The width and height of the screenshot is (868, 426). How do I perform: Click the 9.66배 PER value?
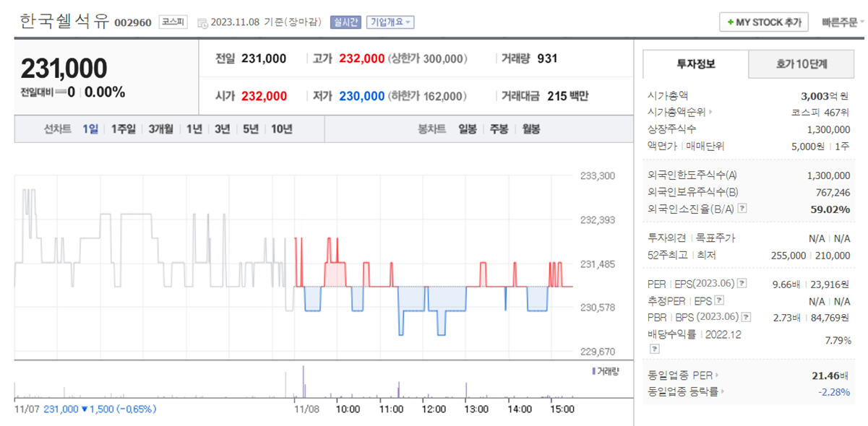787,284
